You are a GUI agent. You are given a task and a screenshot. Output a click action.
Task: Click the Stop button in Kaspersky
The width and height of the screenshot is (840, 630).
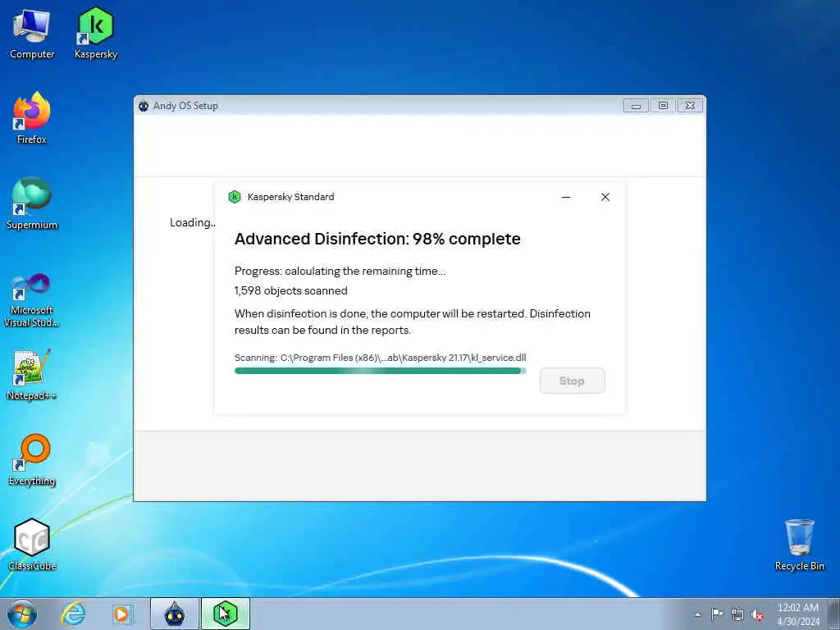(572, 381)
